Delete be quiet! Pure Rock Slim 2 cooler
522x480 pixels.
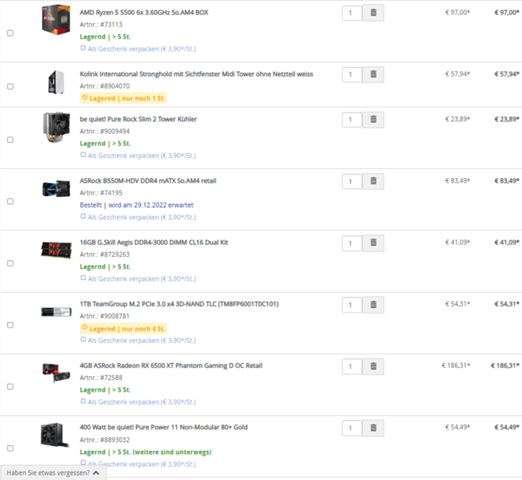pyautogui.click(x=373, y=119)
